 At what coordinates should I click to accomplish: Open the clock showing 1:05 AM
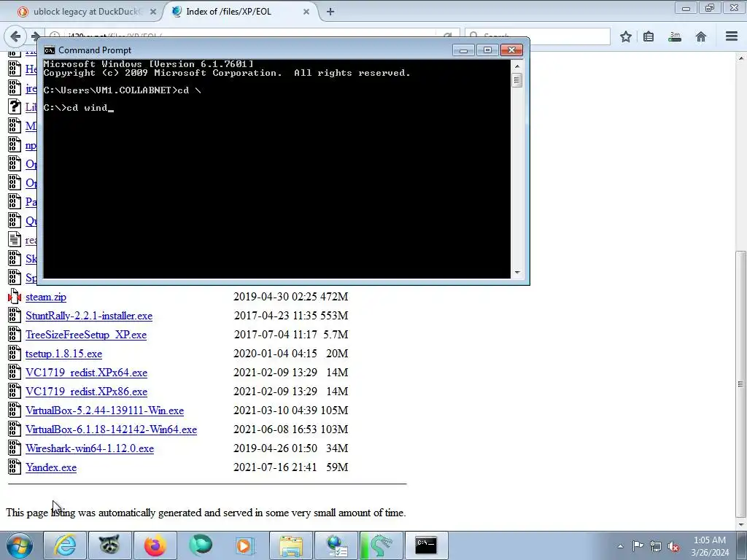tap(710, 546)
